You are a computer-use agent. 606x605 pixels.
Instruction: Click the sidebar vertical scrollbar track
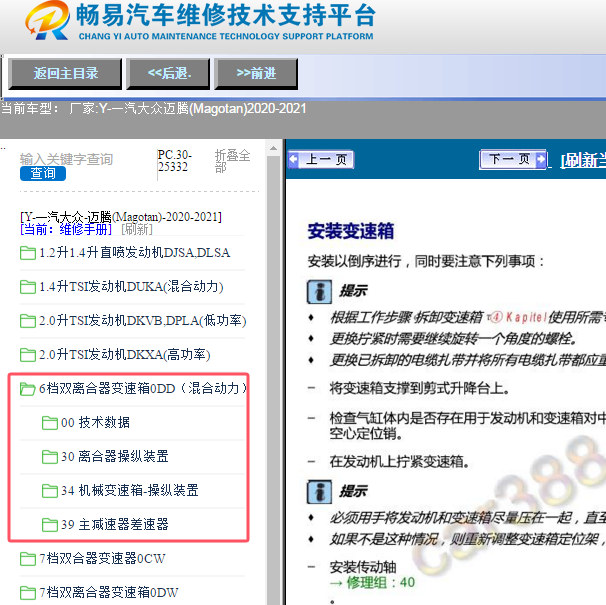pos(274,380)
